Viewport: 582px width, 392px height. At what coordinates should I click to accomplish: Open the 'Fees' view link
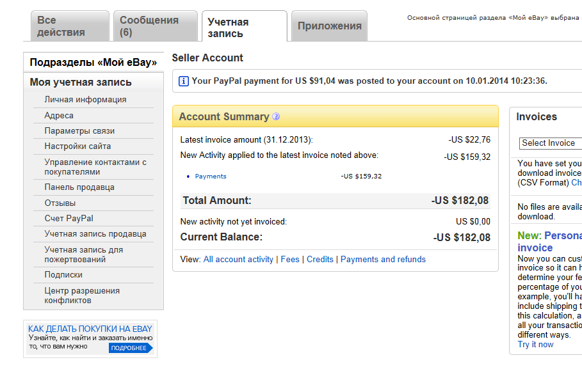coord(290,259)
